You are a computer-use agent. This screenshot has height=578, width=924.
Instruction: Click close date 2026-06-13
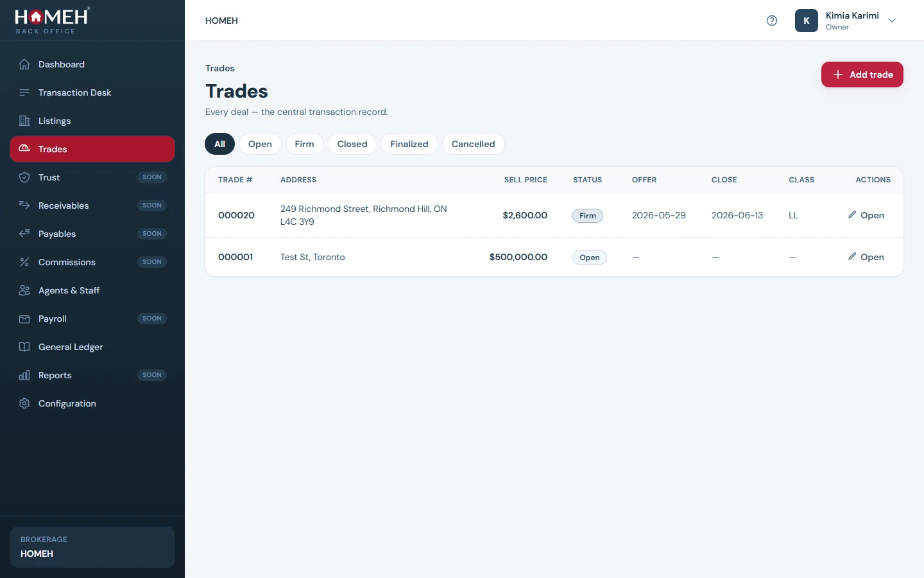point(737,215)
